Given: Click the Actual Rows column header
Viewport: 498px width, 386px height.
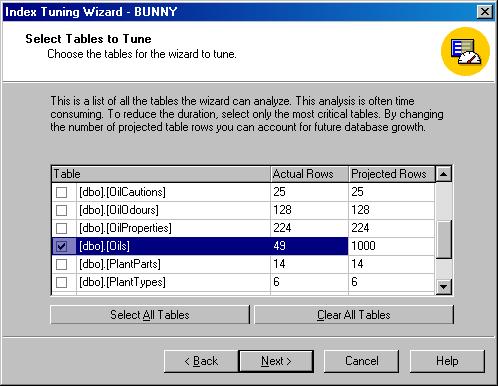Looking at the screenshot, I should pos(309,174).
